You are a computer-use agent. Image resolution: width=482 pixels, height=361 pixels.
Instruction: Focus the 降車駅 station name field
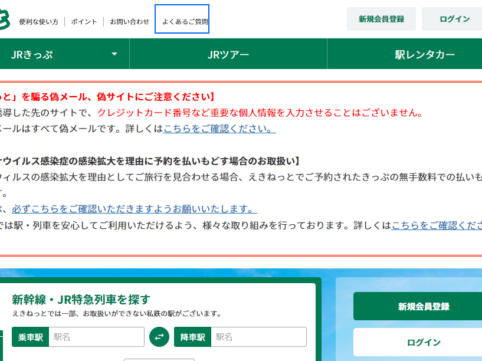click(x=259, y=337)
